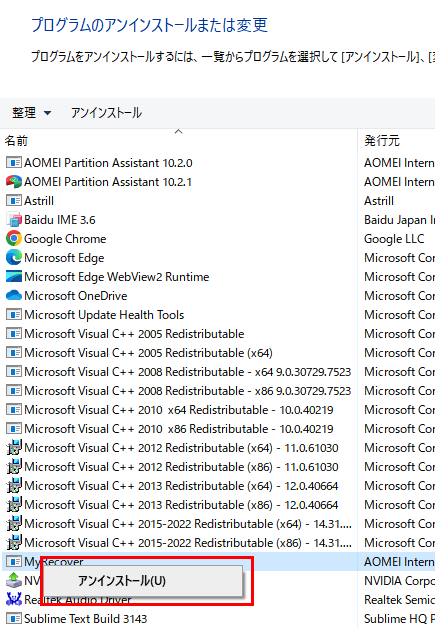
Task: Click the Visual C++ 2008 x86 9.0.30729.7523 icon
Action: (x=14, y=390)
